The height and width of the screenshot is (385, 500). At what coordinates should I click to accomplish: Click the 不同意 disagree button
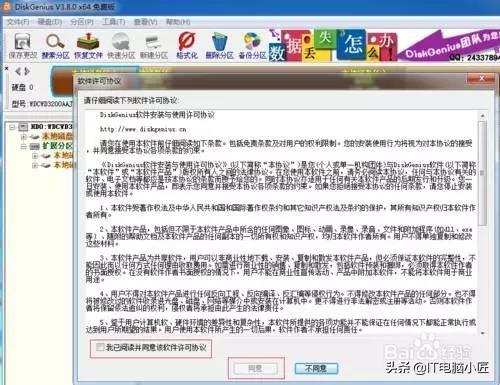pyautogui.click(x=316, y=368)
